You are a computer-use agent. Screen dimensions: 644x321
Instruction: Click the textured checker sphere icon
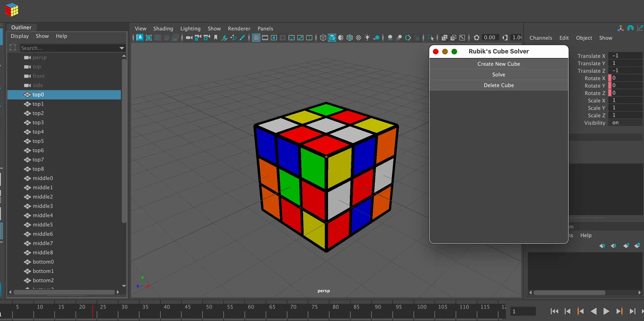tap(359, 38)
